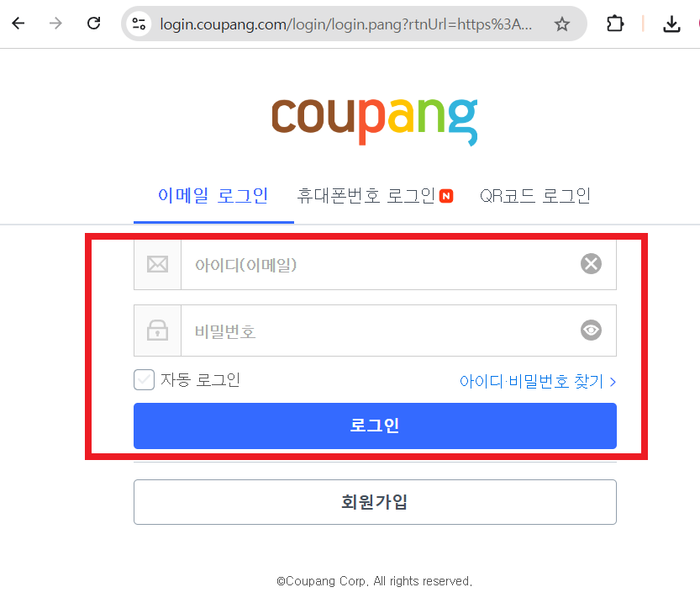Image resolution: width=700 pixels, height=603 pixels.
Task: Click the browser back arrow
Action: (x=18, y=24)
